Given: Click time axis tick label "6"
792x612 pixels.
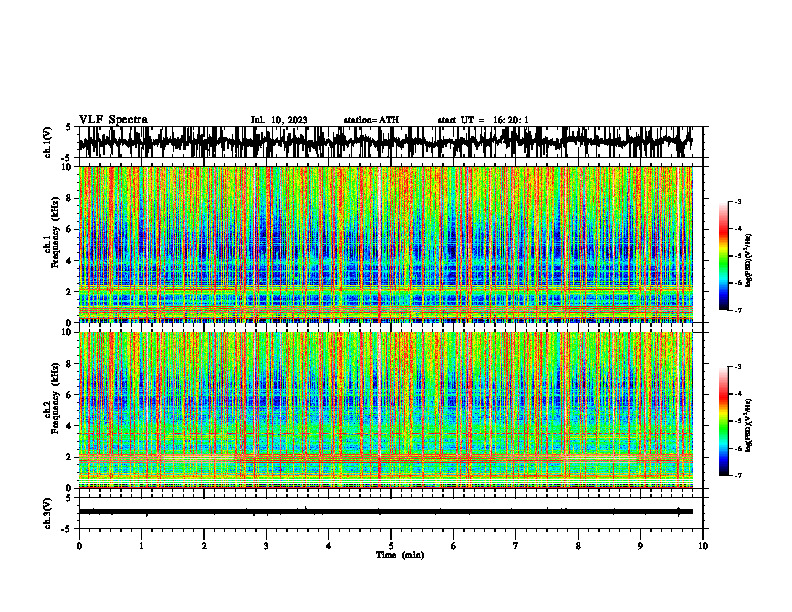Looking at the screenshot, I should coord(454,546).
